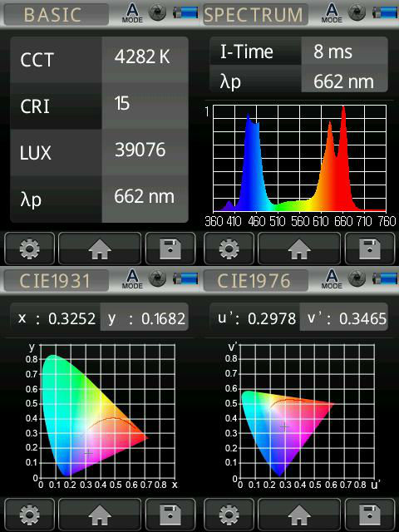The image size is (399, 532).
Task: Toggle A MODE indicator in CIE1976 header
Action: pyautogui.click(x=332, y=280)
